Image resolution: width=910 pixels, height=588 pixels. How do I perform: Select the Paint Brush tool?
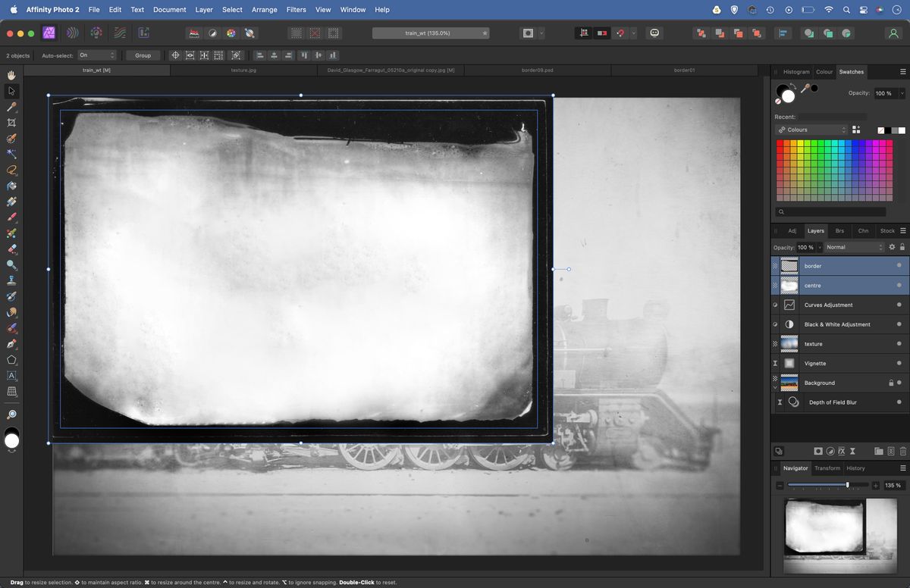(11, 217)
